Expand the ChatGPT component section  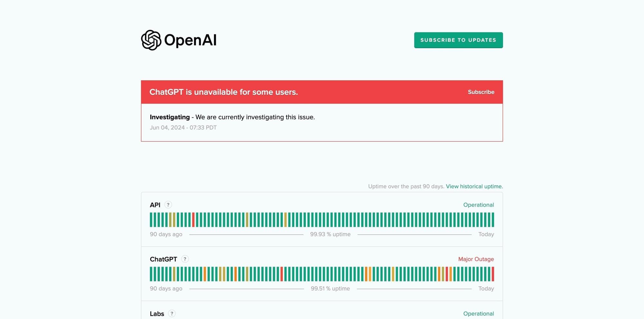coord(164,259)
